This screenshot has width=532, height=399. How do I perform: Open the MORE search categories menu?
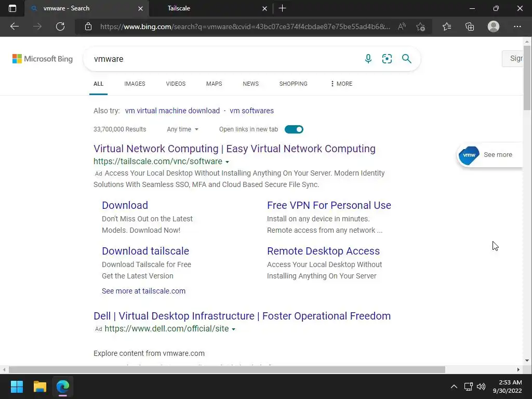[x=341, y=84]
